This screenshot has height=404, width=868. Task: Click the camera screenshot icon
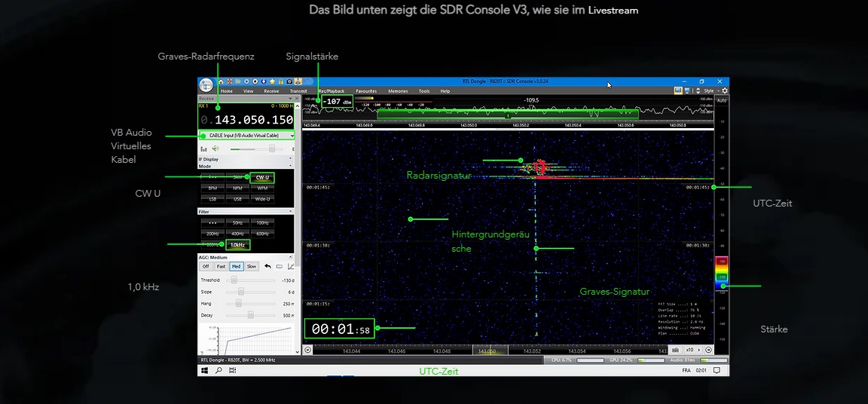pos(289,81)
